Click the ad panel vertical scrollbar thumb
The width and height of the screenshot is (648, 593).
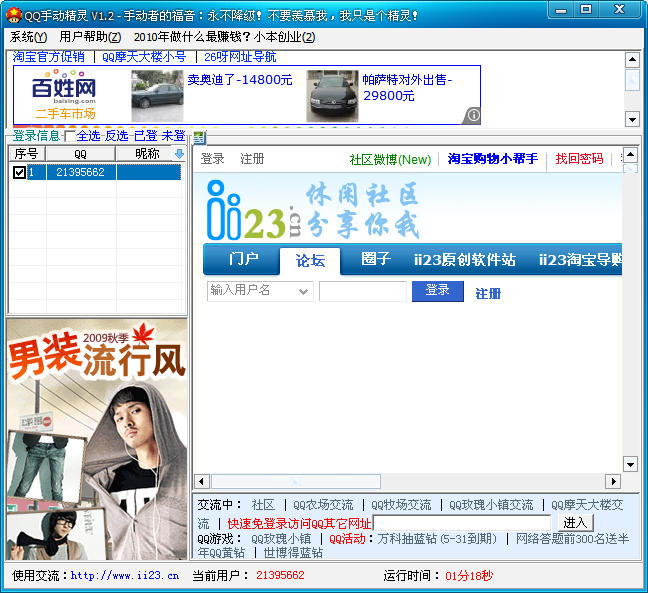pos(632,80)
